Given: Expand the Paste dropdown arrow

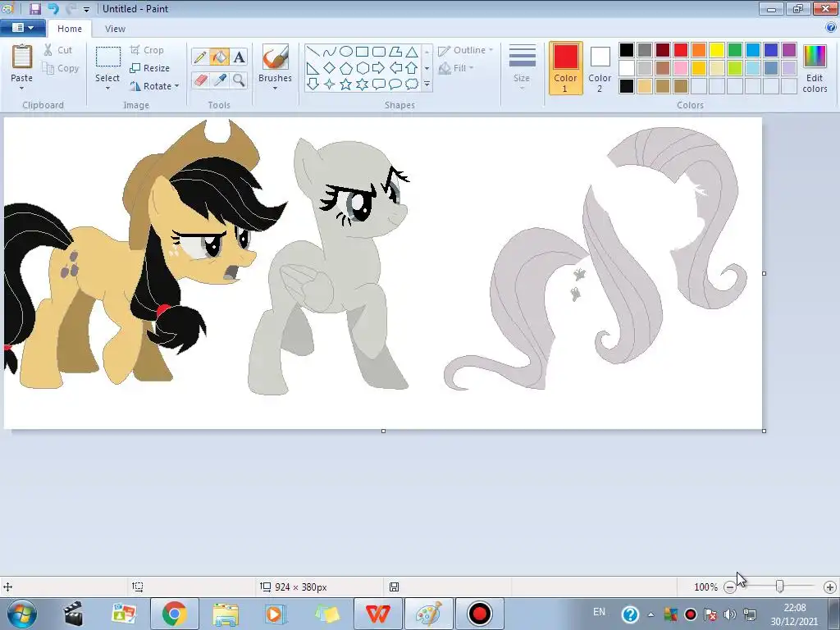Looking at the screenshot, I should (21, 88).
